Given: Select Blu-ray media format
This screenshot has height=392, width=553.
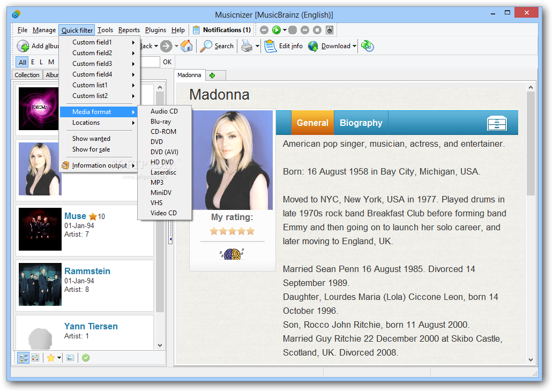Looking at the screenshot, I should (x=165, y=122).
